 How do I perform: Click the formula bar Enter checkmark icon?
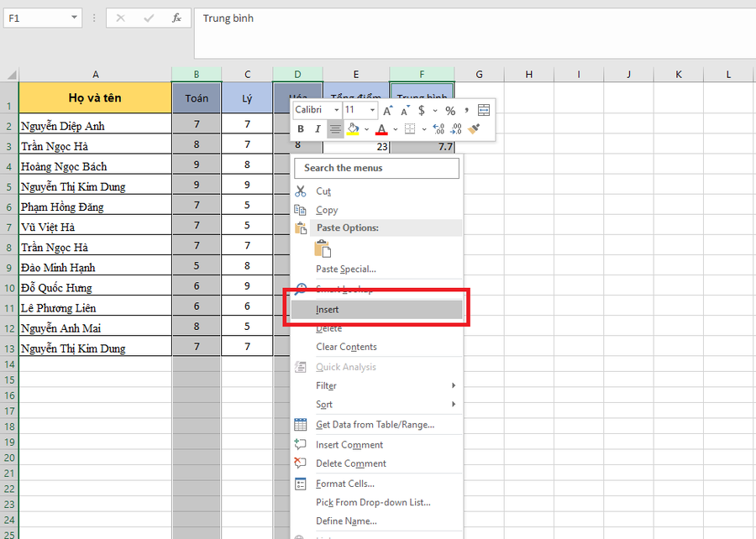149,18
